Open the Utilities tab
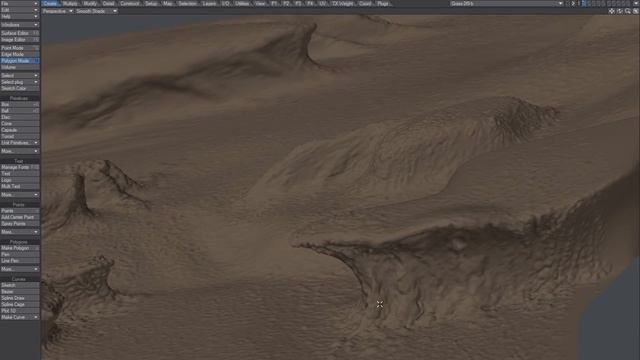Image resolution: width=640 pixels, height=360 pixels. tap(242, 3)
